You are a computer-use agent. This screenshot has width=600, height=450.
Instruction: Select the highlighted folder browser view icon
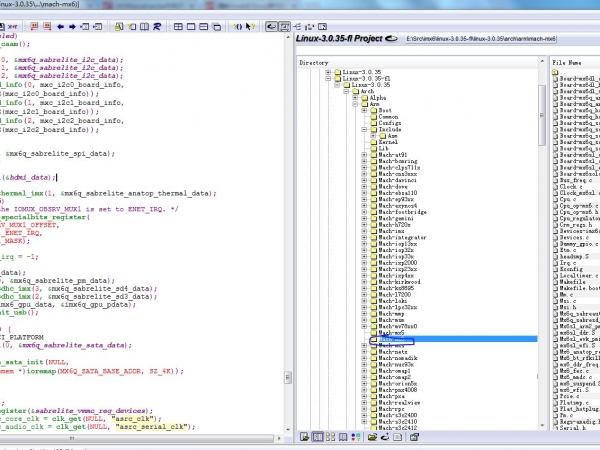click(317, 437)
